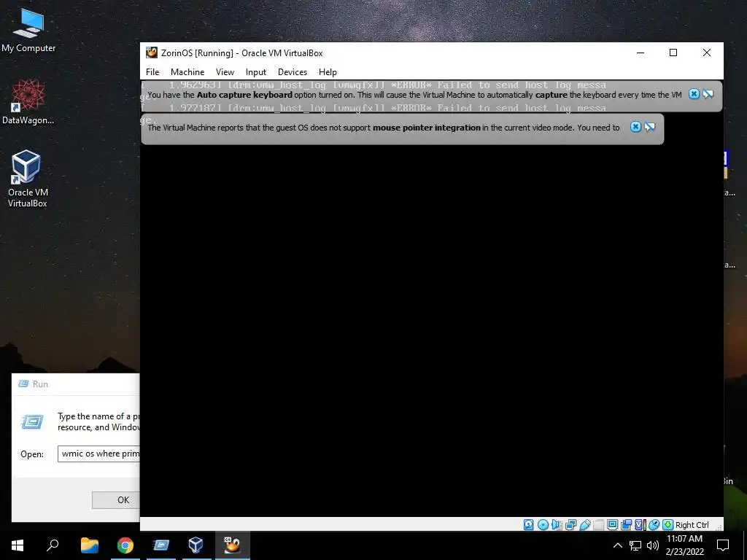Click the video recording status icon
Image resolution: width=747 pixels, height=560 pixels.
click(627, 524)
